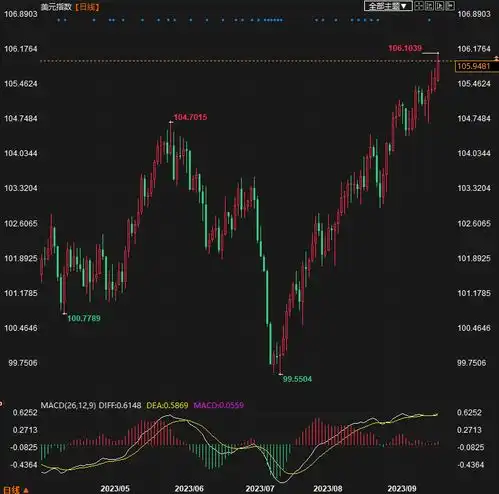This screenshot has height=494, width=499.
Task: Click the 2023/09 date axis label
Action: (x=402, y=489)
